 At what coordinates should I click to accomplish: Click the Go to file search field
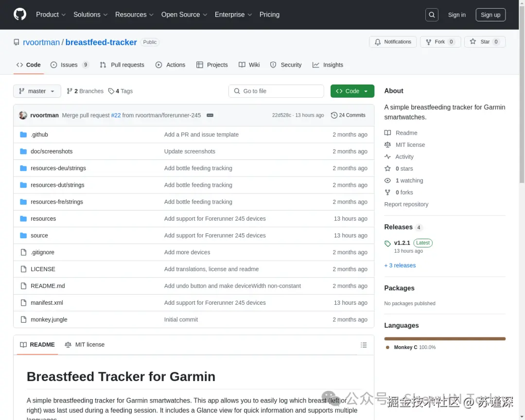(276, 91)
